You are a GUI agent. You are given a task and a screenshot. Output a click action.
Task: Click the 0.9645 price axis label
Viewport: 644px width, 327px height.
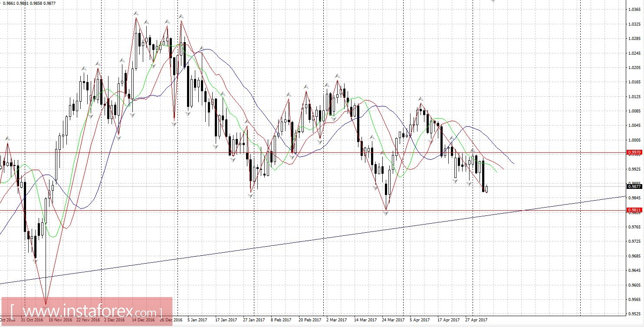point(634,271)
